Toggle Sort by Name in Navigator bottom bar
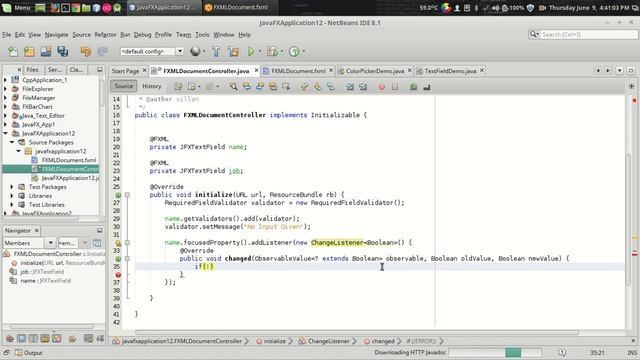 click(88, 338)
